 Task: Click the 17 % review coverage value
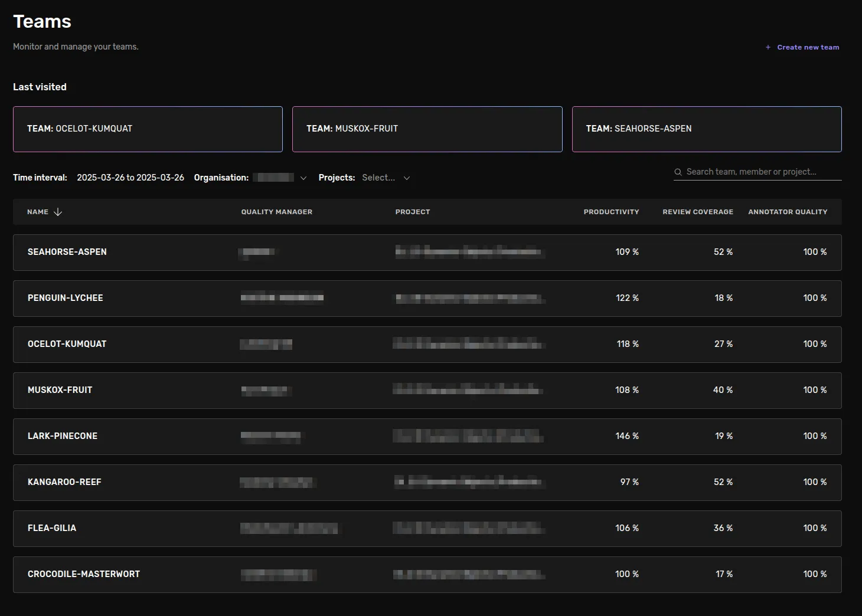point(724,574)
